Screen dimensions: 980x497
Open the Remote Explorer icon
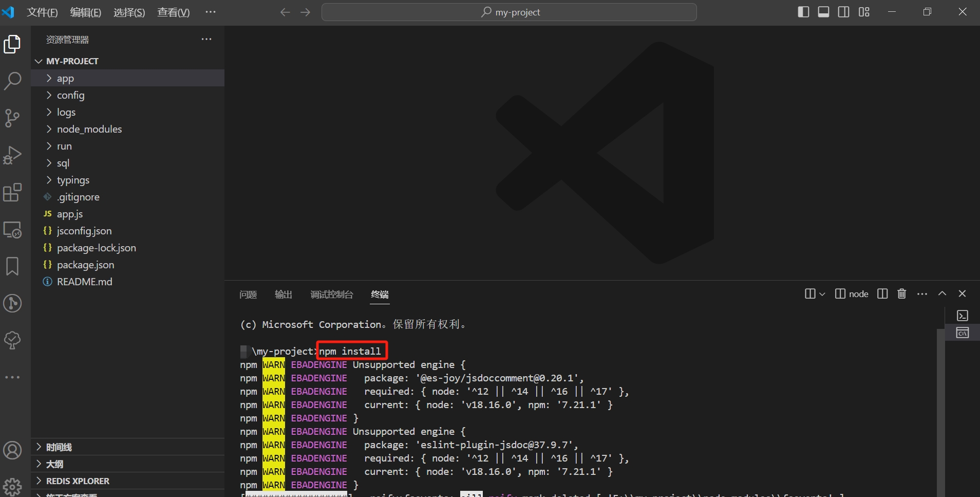coord(12,230)
